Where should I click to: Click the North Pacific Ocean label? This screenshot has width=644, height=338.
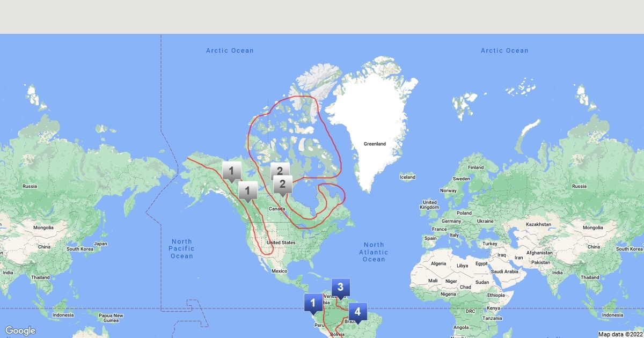(x=181, y=249)
